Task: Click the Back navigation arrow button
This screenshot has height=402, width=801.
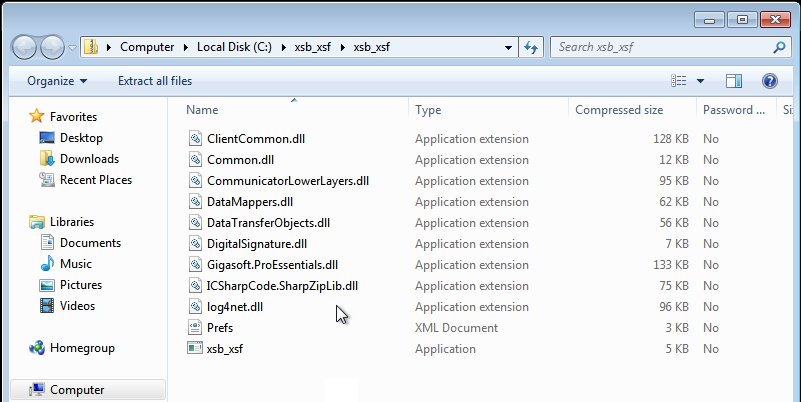Action: pos(25,47)
